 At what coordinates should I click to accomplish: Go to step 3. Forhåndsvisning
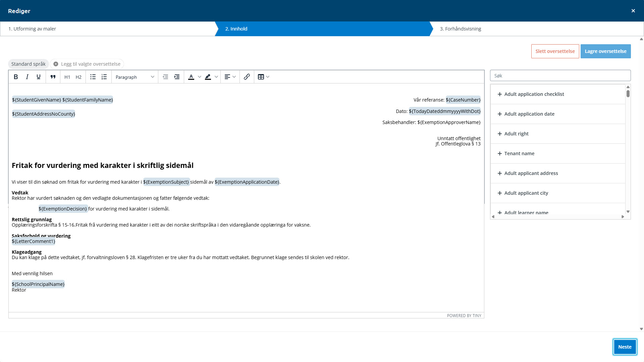pos(460,29)
